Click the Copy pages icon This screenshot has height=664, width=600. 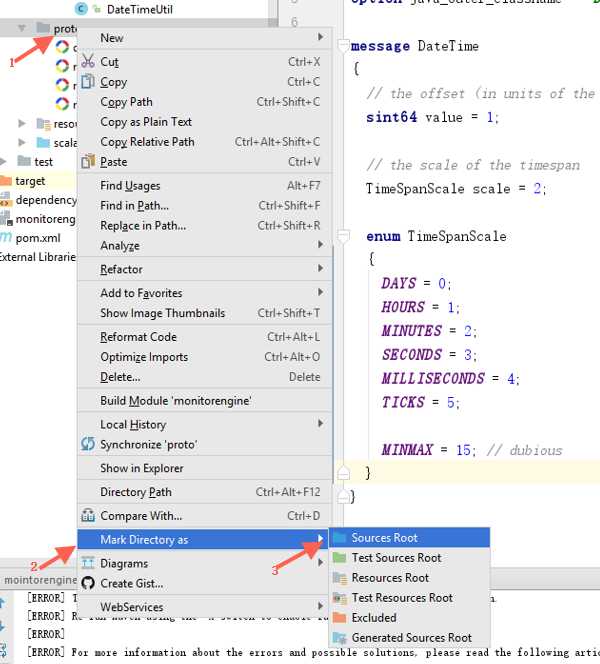88,81
